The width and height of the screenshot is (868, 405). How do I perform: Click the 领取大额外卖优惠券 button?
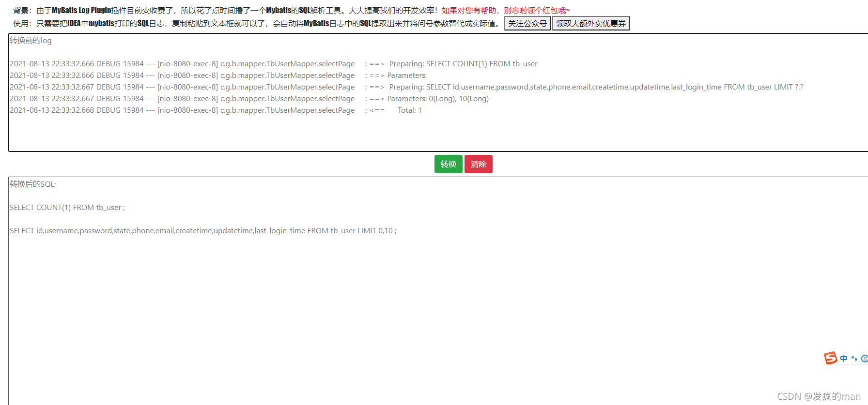point(591,23)
